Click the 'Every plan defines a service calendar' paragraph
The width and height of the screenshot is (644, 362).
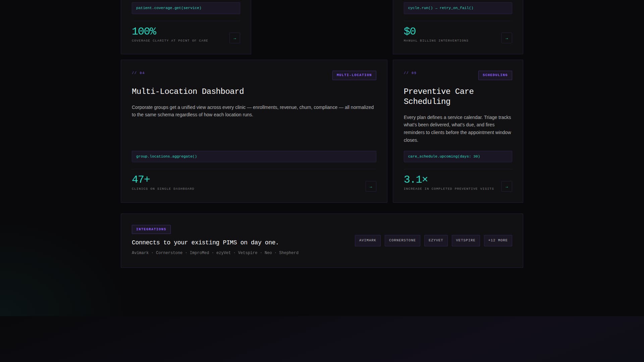(458, 129)
